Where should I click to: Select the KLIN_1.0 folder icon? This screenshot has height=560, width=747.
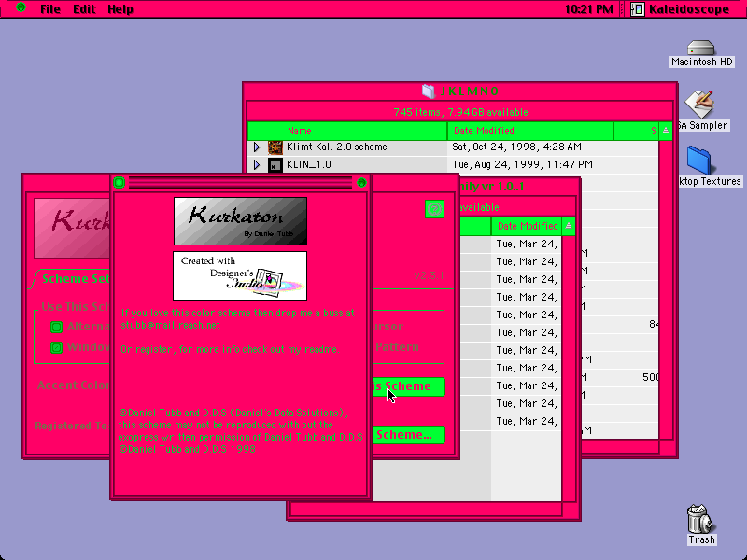point(275,165)
